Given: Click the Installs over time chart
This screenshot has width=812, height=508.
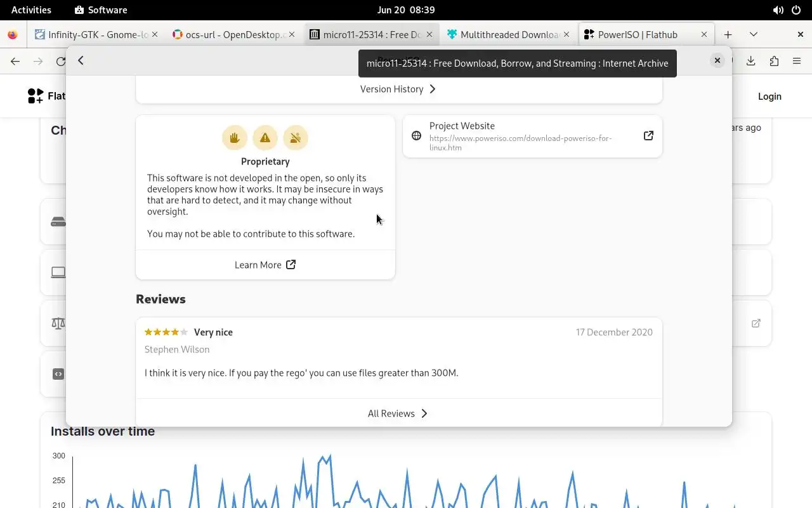Looking at the screenshot, I should [x=406, y=479].
